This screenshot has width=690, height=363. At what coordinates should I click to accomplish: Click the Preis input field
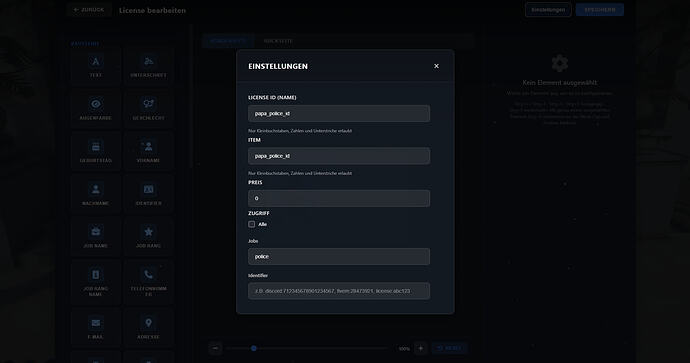click(x=339, y=198)
